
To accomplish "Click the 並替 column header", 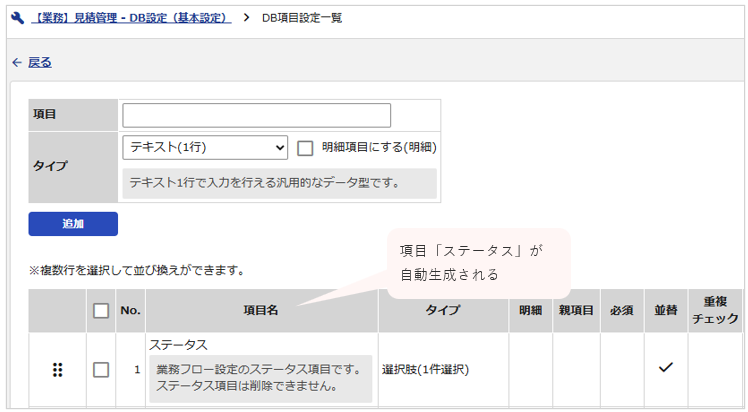I will (x=666, y=310).
